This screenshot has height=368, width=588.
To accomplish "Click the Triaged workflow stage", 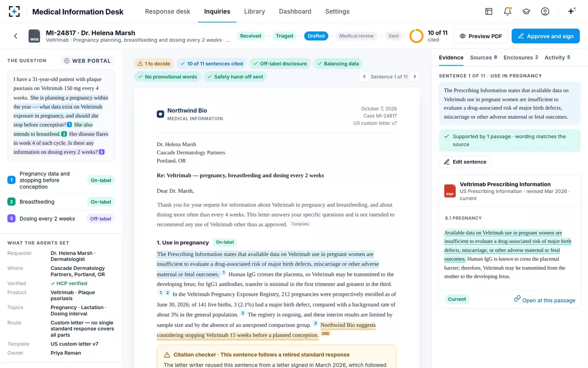I will click(x=284, y=36).
